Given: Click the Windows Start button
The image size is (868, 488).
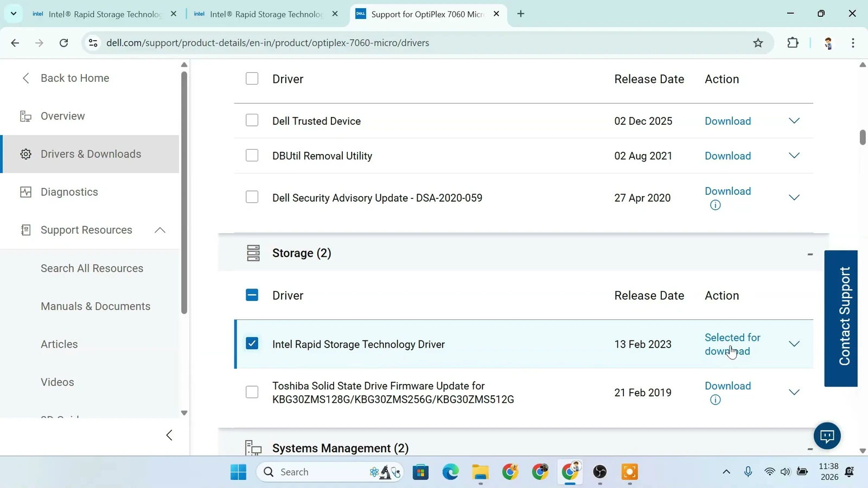Looking at the screenshot, I should point(238,472).
